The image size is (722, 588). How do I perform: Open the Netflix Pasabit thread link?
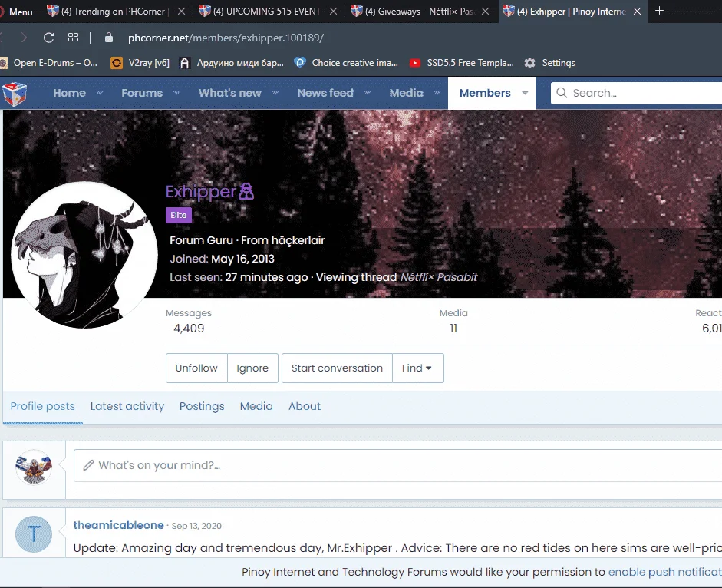[438, 277]
